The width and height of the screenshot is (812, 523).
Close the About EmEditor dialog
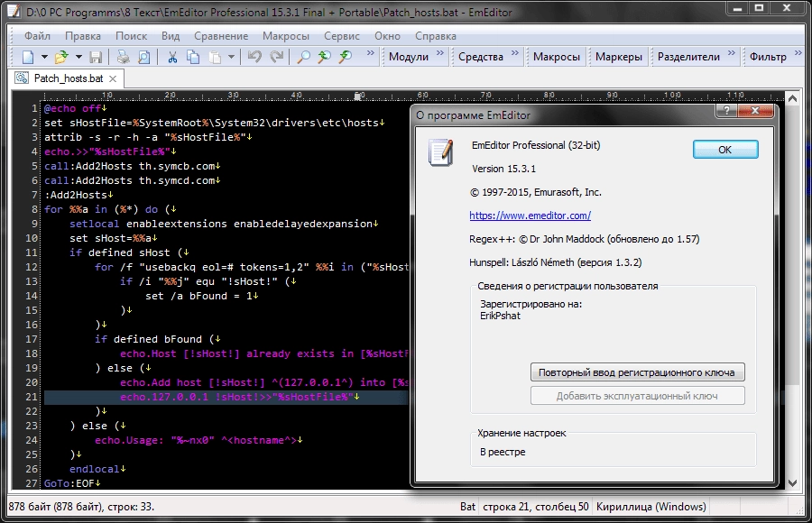[x=755, y=110]
